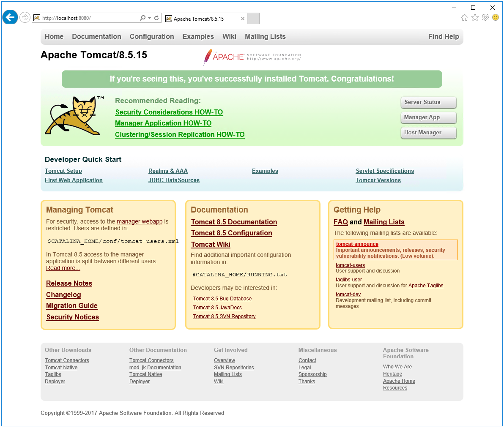Open the Realms & AAA link
504x428 pixels.
pyautogui.click(x=168, y=171)
